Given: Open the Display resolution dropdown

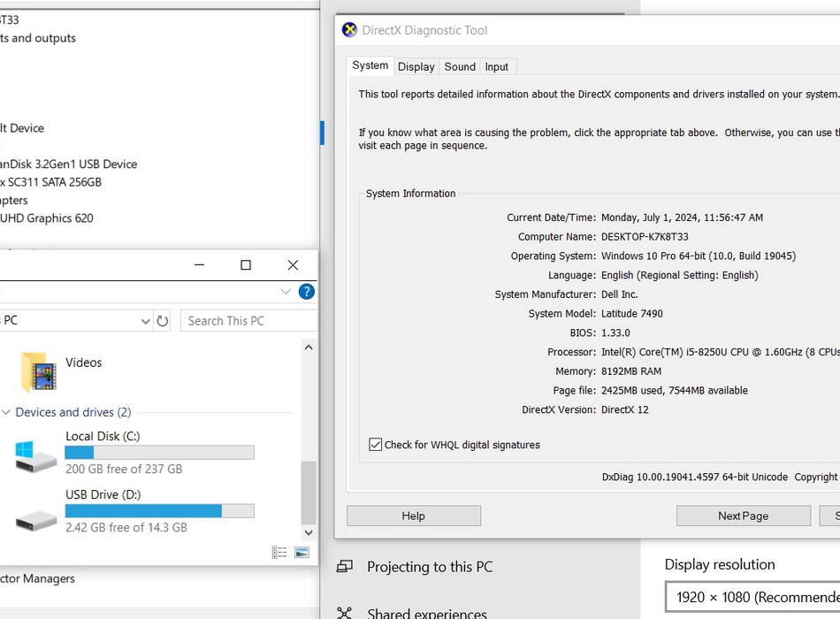Looking at the screenshot, I should click(x=753, y=597).
